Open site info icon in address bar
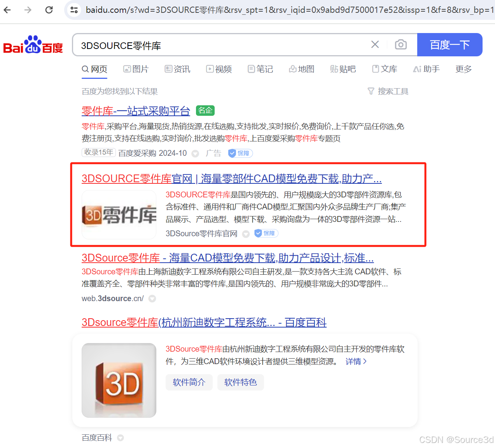Screen dimensions: 495x448 click(x=74, y=10)
